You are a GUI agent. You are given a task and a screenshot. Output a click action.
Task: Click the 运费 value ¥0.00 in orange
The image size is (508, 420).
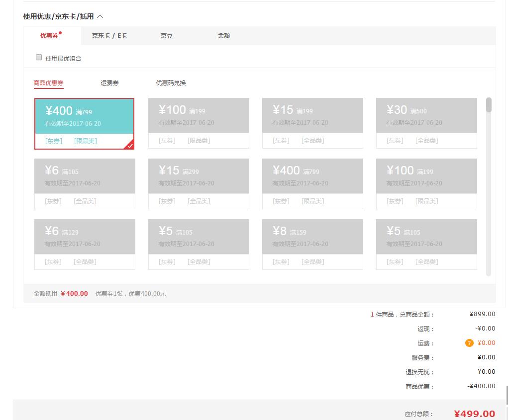pyautogui.click(x=486, y=342)
